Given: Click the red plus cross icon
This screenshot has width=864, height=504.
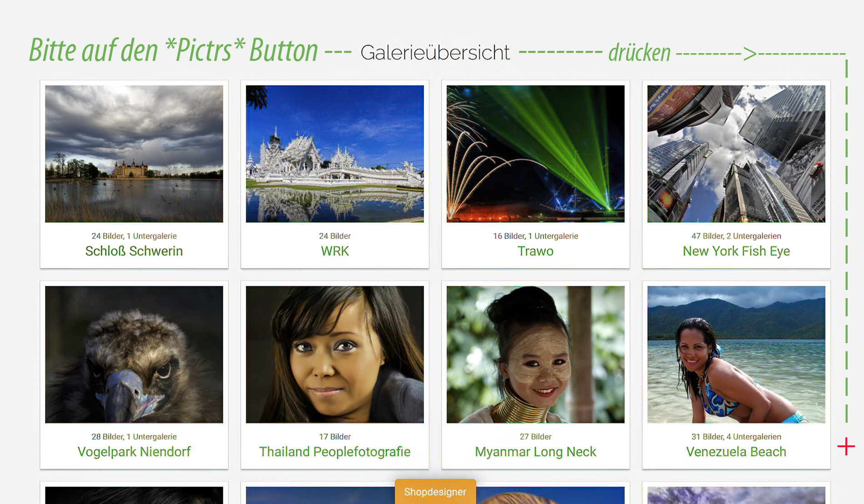Looking at the screenshot, I should pos(846,446).
